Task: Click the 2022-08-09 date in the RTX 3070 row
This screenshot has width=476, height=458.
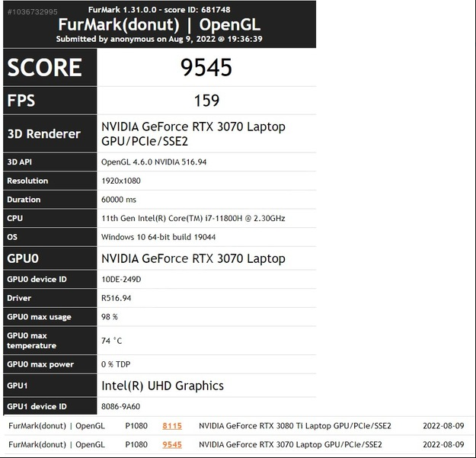Action: 443,444
